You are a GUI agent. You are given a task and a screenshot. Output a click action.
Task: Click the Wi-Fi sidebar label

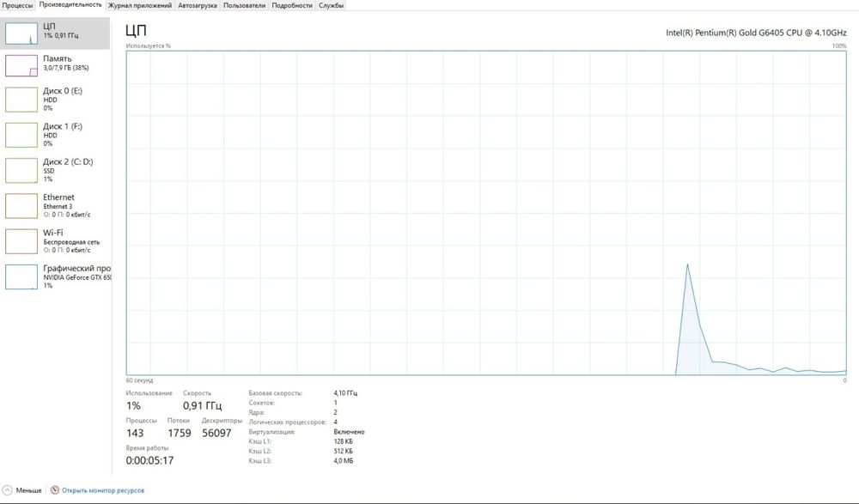tap(53, 233)
